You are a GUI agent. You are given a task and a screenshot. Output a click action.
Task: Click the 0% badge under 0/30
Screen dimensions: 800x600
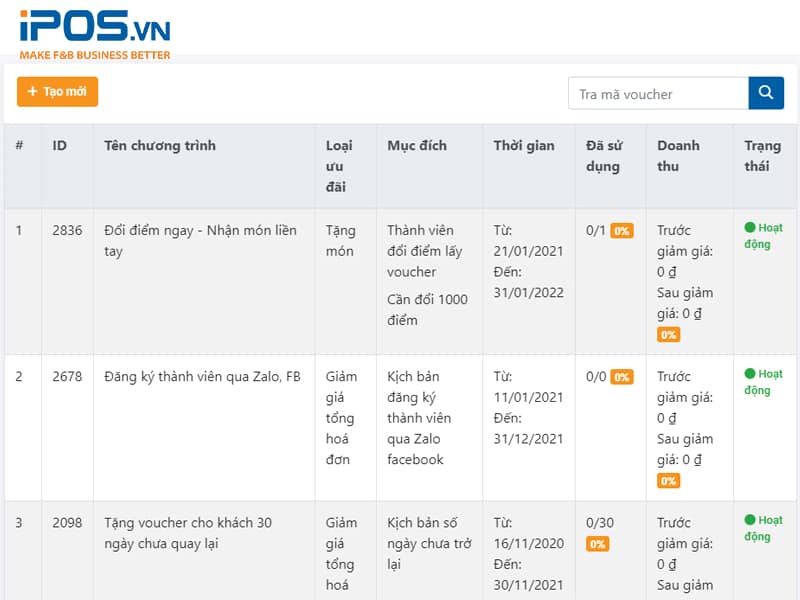coord(597,544)
